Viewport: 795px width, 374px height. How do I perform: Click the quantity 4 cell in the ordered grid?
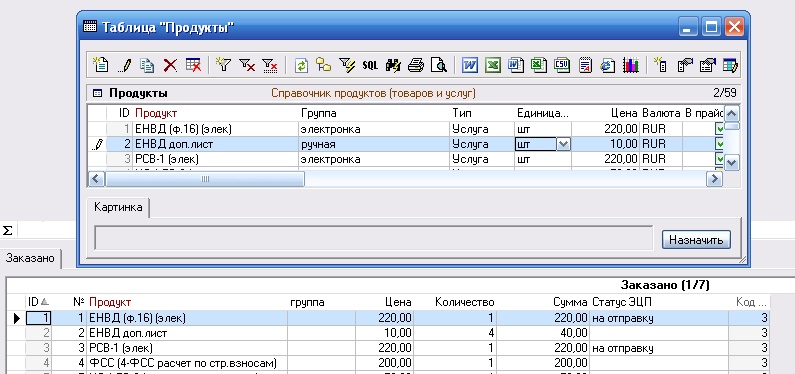455,333
